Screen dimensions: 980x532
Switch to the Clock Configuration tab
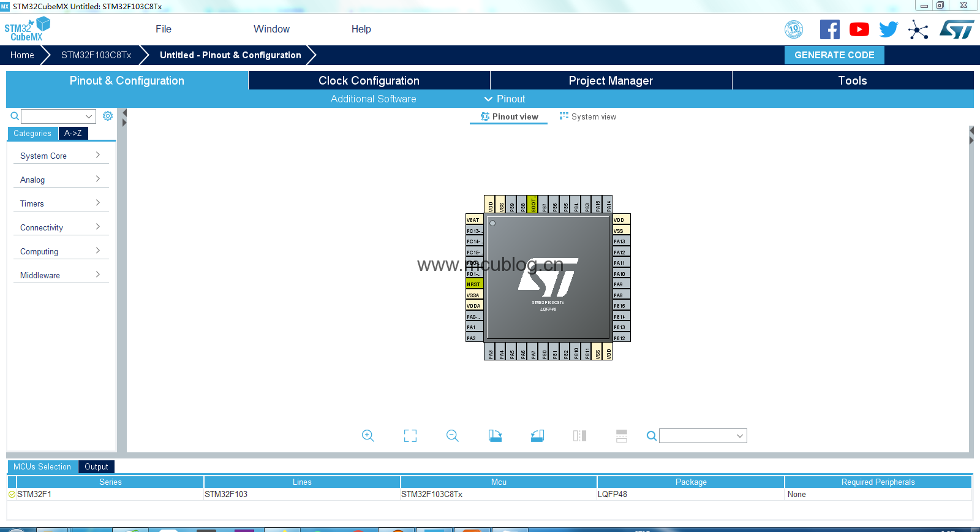click(x=369, y=80)
